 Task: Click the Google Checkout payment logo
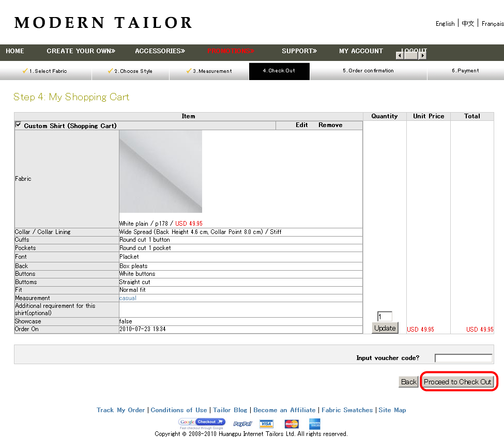[202, 423]
